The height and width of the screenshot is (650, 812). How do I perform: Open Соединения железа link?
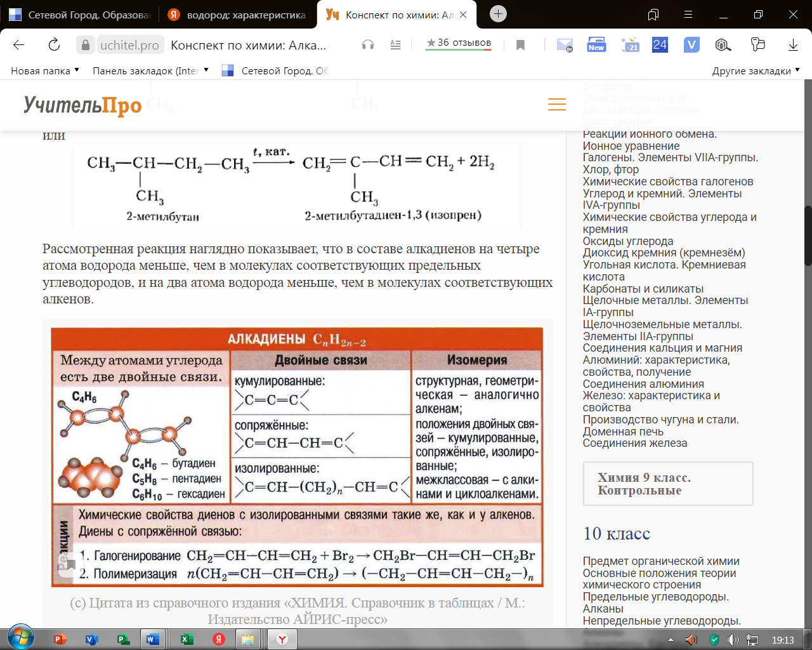635,443
